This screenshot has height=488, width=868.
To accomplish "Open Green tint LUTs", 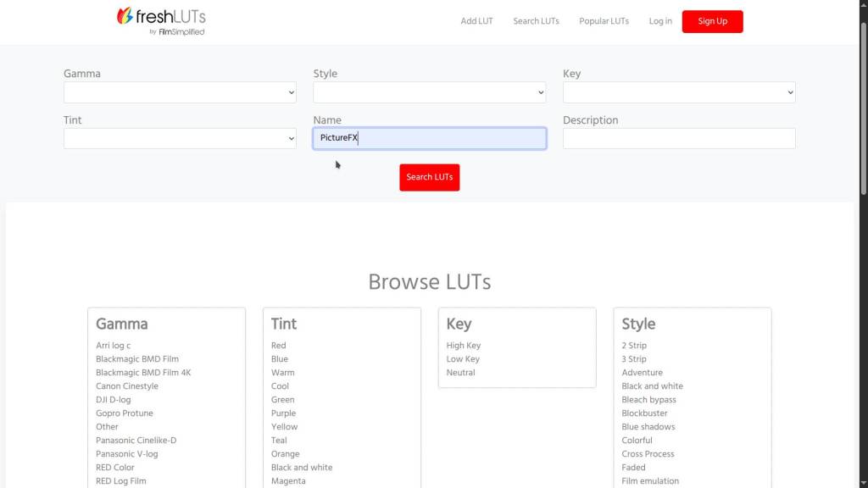I will (283, 400).
